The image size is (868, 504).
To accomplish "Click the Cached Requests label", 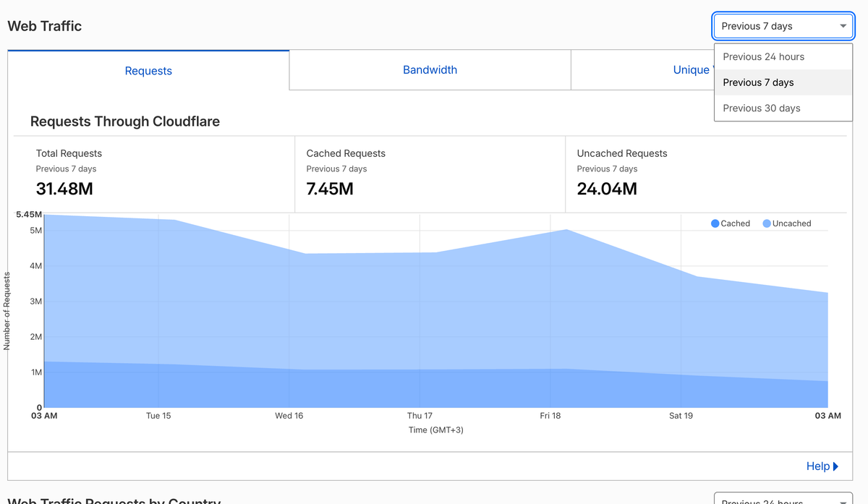I will coord(346,153).
